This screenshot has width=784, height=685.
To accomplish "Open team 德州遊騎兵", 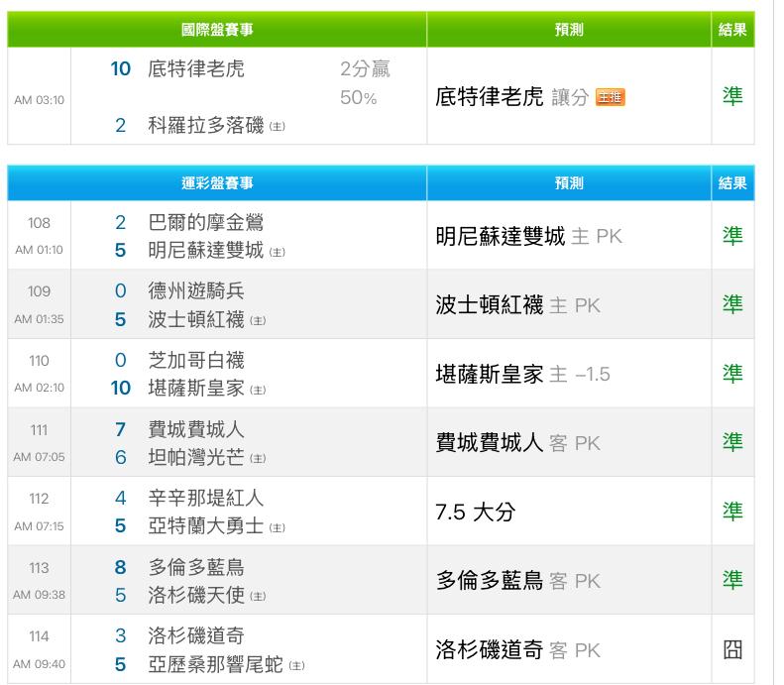I will click(196, 291).
